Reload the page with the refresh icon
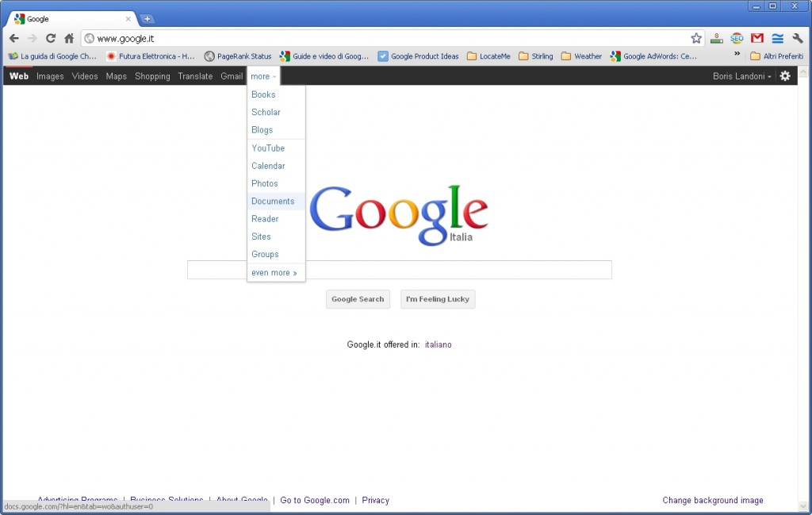 click(x=50, y=37)
